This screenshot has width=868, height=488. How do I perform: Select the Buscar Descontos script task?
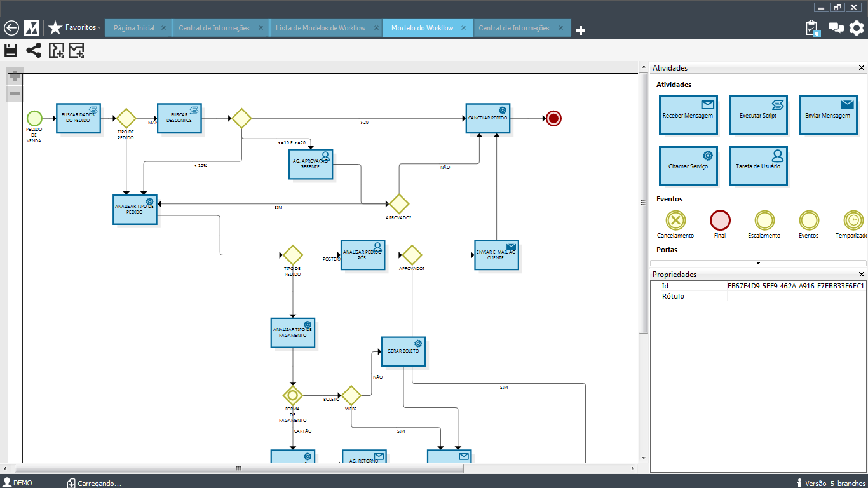179,118
